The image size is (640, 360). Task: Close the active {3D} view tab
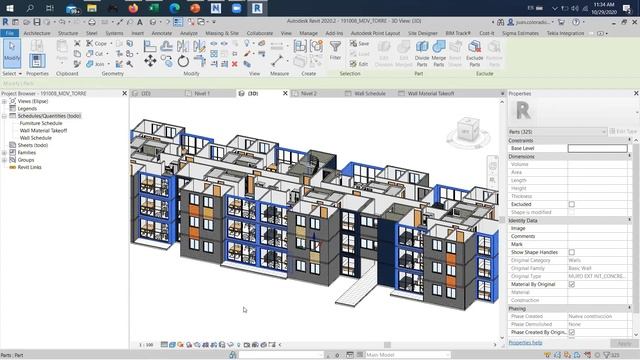285,93
